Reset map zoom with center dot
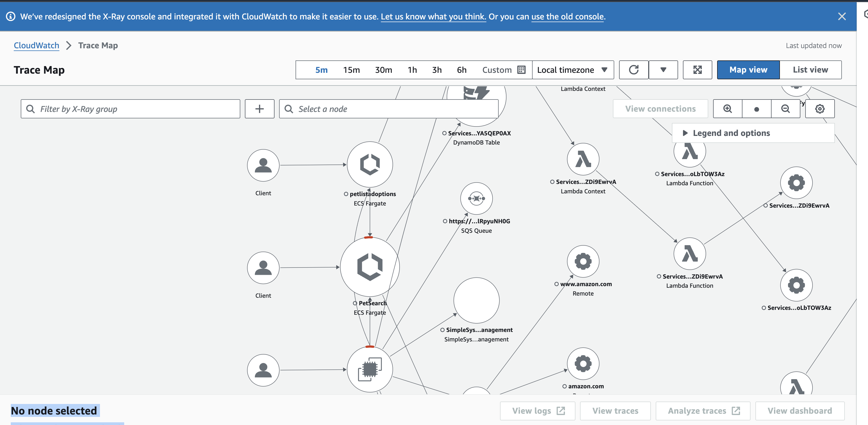The width and height of the screenshot is (868, 425). coord(756,109)
